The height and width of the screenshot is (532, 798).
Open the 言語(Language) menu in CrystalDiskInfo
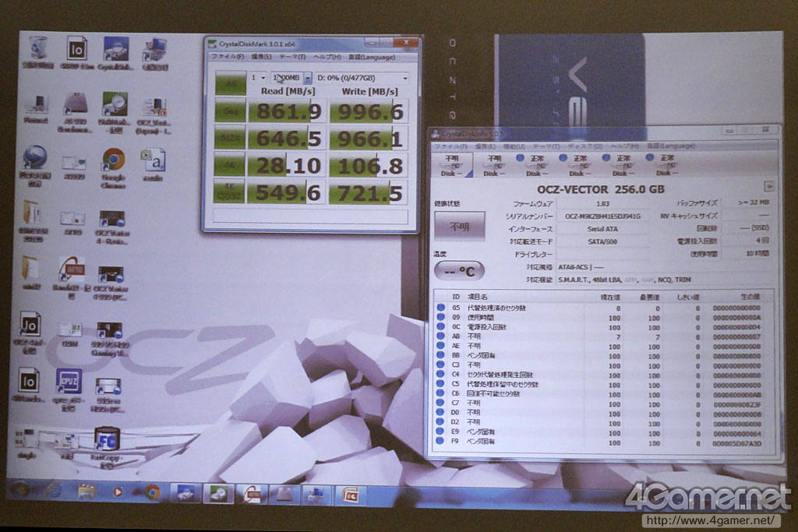pyautogui.click(x=671, y=146)
